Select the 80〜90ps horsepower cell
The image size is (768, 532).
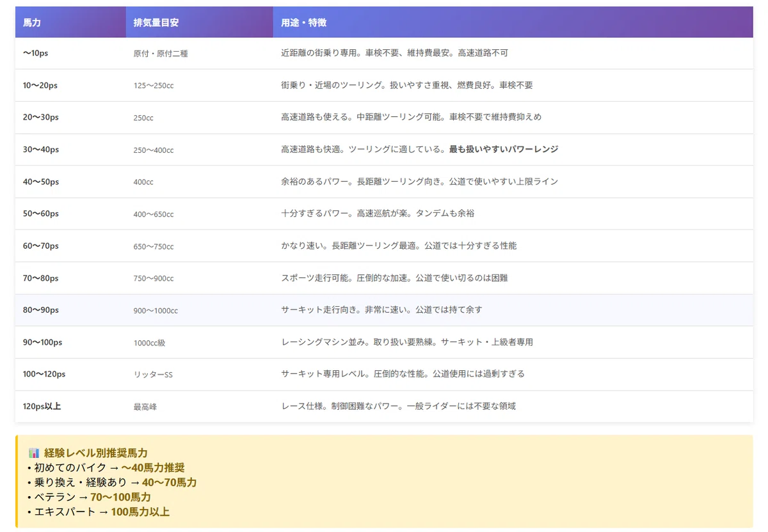coord(70,310)
